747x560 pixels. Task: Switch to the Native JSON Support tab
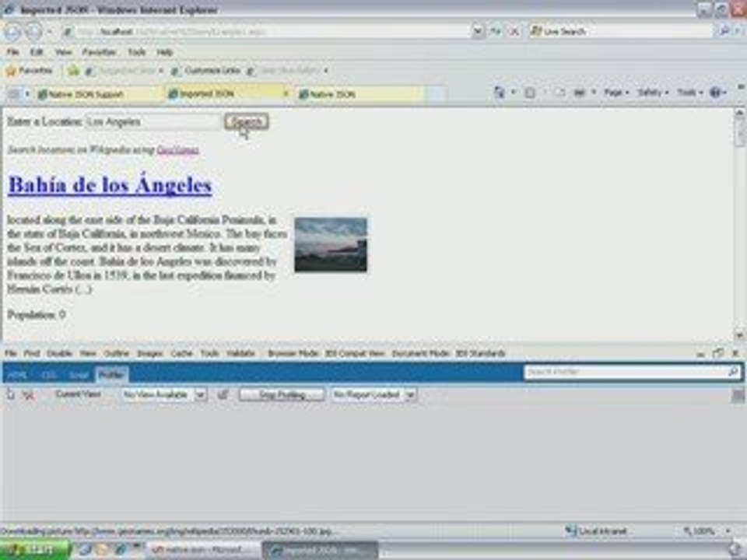(98, 94)
